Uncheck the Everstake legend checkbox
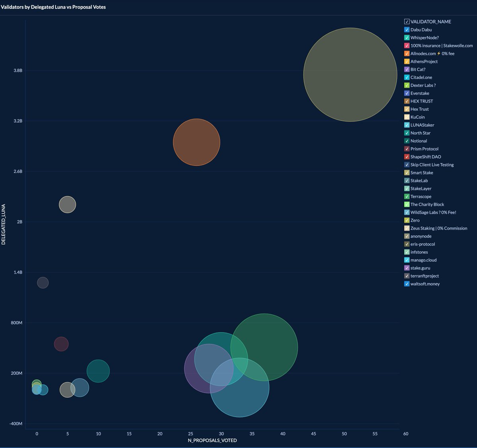477x448 pixels. pyautogui.click(x=407, y=93)
